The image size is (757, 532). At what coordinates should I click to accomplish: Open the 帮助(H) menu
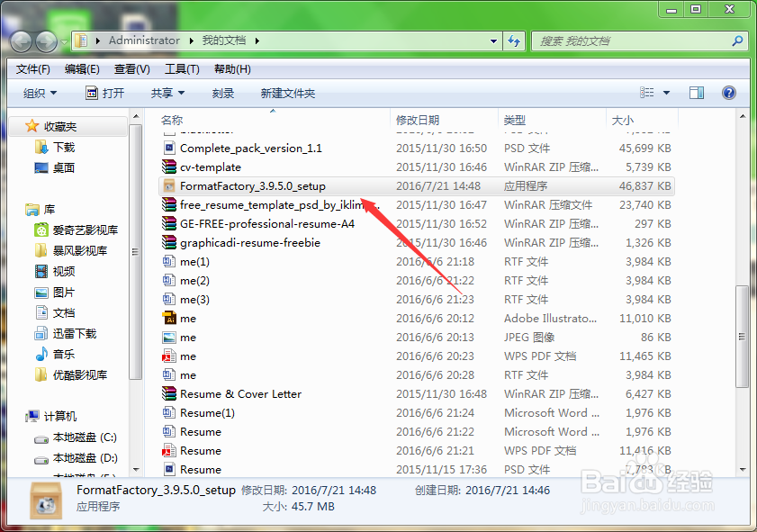point(232,69)
